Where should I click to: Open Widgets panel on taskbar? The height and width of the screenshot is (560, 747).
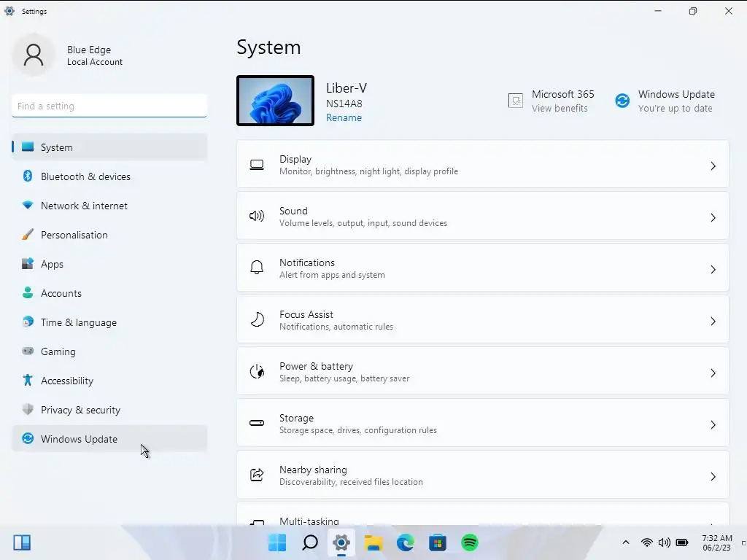point(22,542)
